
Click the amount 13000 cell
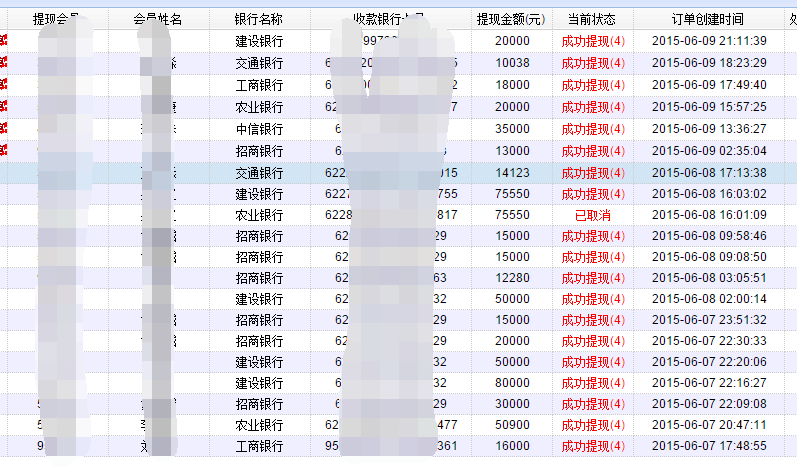coord(512,151)
